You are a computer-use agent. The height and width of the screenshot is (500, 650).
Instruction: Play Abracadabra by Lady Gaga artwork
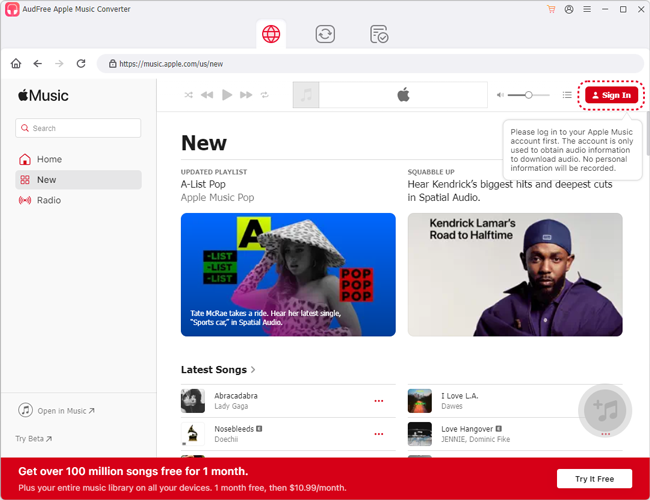193,401
